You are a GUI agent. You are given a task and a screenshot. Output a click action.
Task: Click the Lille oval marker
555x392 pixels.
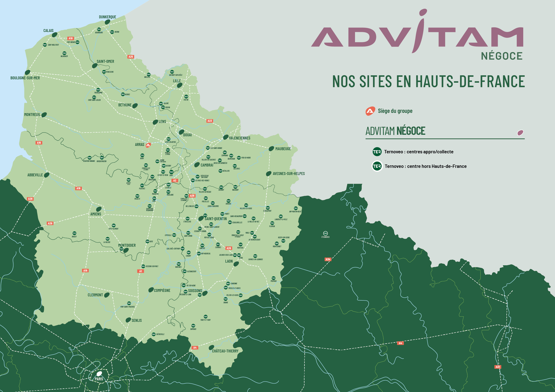click(x=180, y=85)
